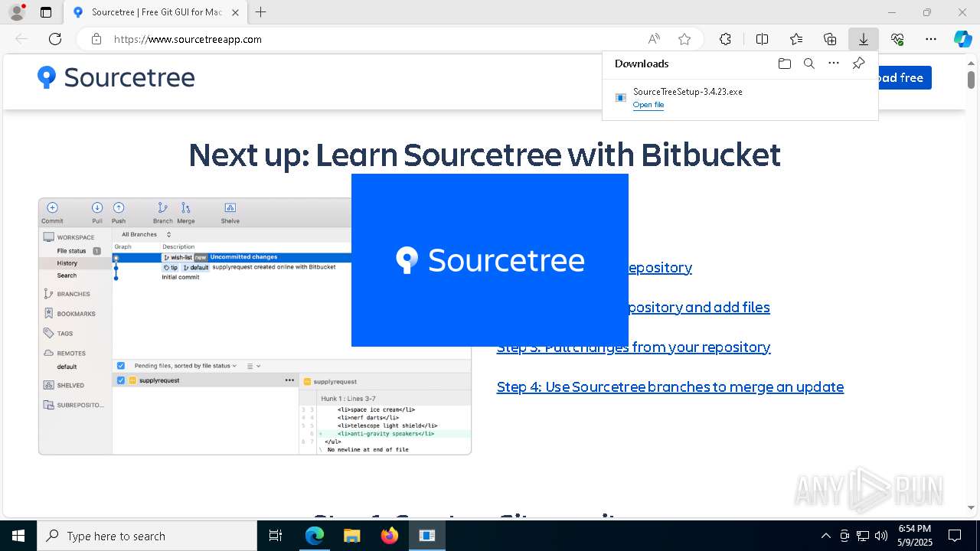Select the Sourcetree | Free Git GUI tab
980x551 pixels.
tap(155, 12)
